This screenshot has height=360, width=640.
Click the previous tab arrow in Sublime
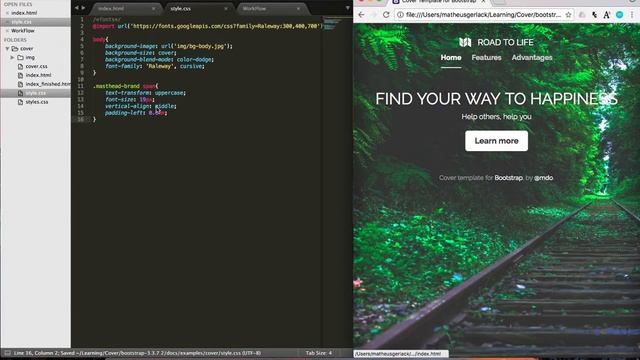76,8
